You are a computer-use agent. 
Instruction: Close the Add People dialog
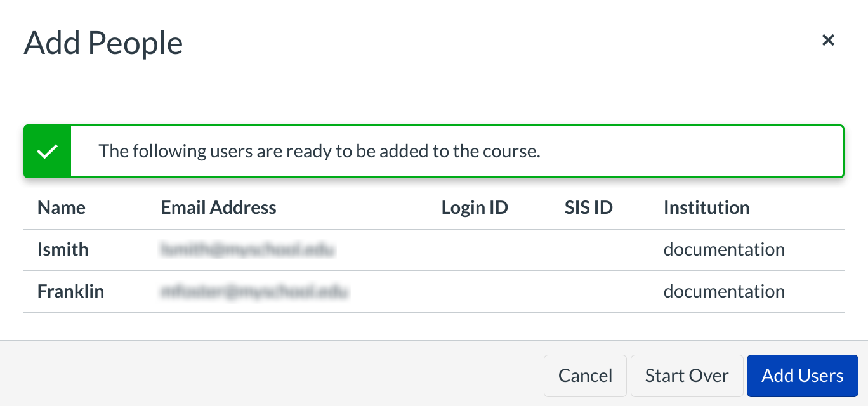(828, 41)
